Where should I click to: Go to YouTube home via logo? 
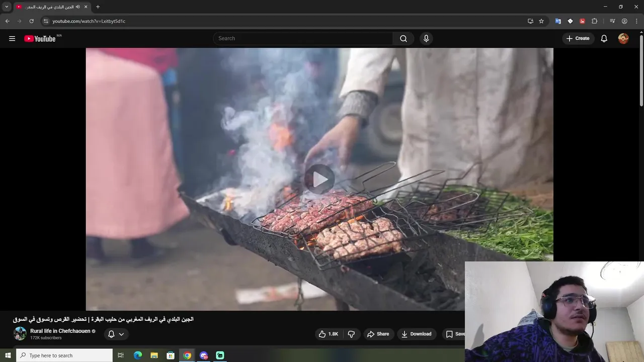(x=40, y=39)
